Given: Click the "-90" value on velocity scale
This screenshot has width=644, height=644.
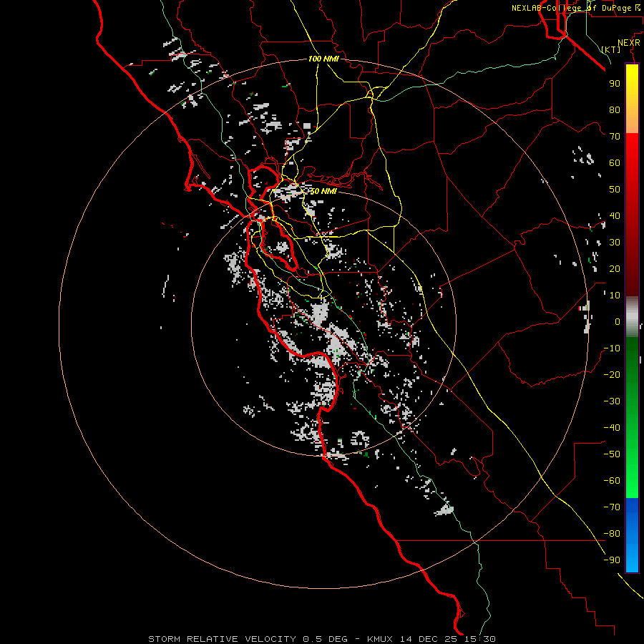Looking at the screenshot, I should [x=612, y=560].
